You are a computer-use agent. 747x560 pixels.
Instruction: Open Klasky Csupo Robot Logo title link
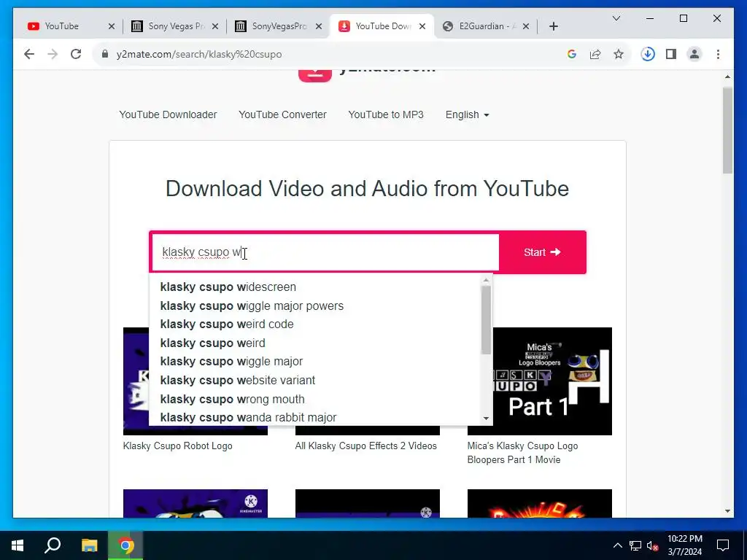coord(178,446)
